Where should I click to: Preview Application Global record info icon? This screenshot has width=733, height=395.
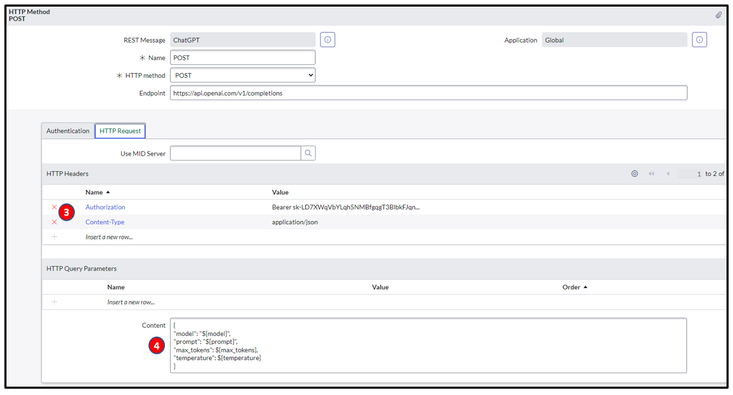699,40
